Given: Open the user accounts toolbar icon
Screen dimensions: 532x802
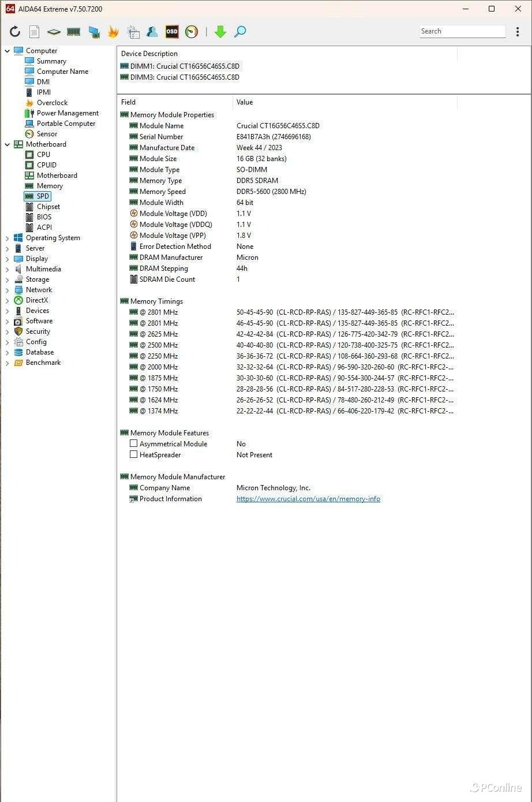Looking at the screenshot, I should point(152,32).
